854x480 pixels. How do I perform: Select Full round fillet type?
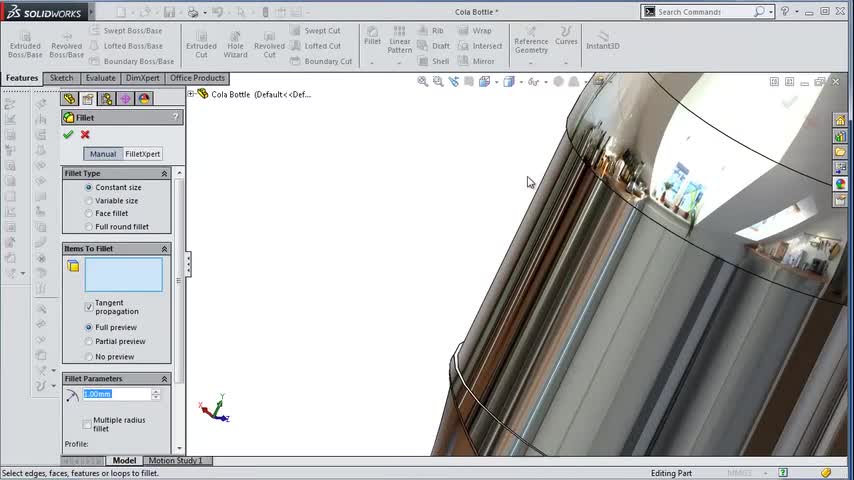(x=89, y=227)
